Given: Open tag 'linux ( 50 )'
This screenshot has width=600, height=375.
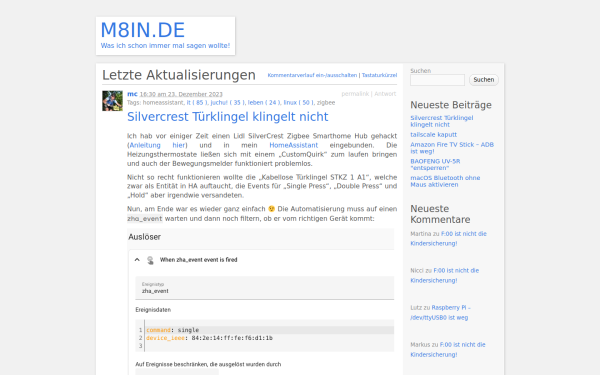Looking at the screenshot, I should (x=298, y=103).
